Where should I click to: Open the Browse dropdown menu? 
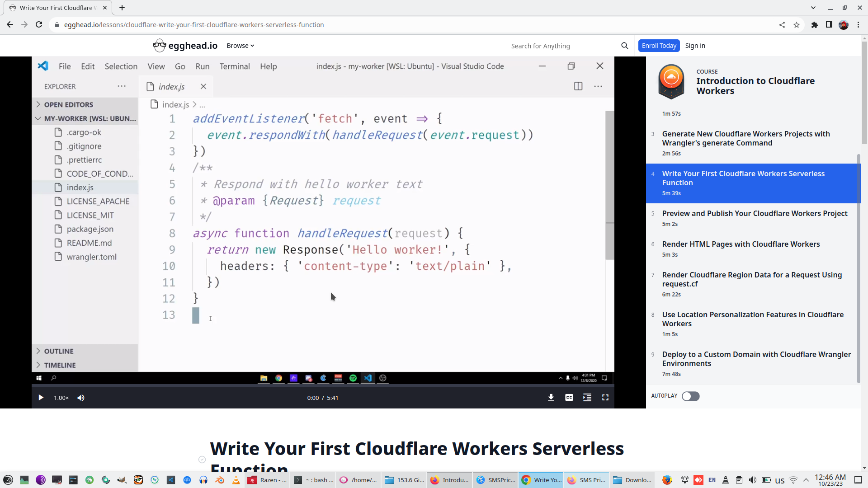tap(240, 46)
